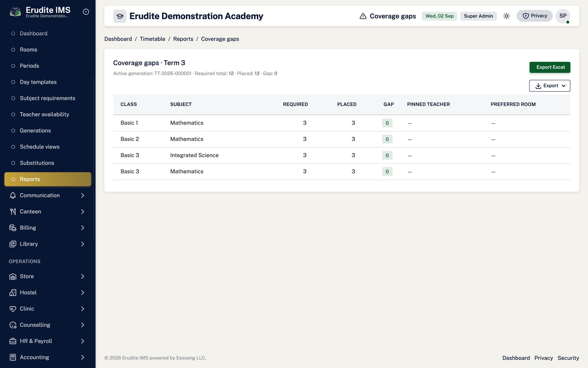Click the Basic 2 class cell
588x368 pixels.
[130, 139]
